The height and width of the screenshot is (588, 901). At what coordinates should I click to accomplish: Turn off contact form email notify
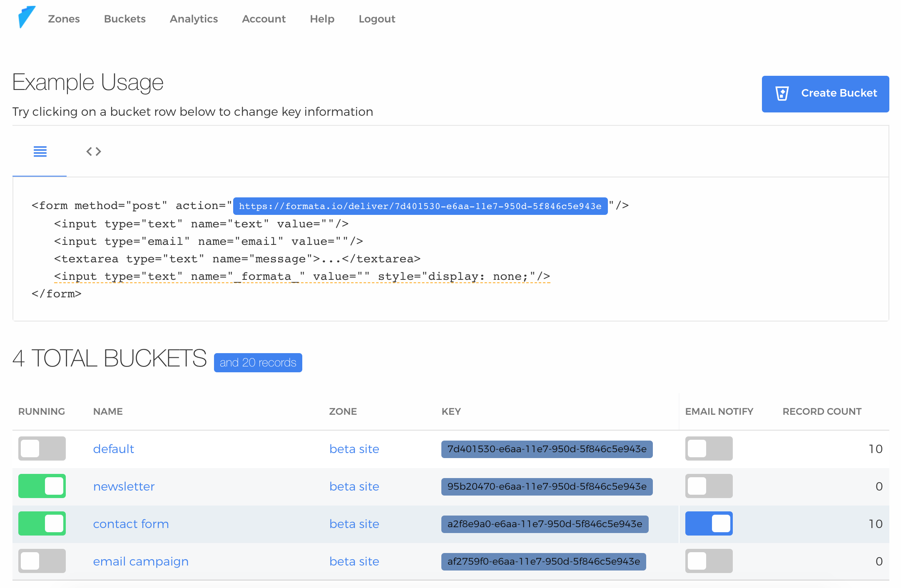709,523
